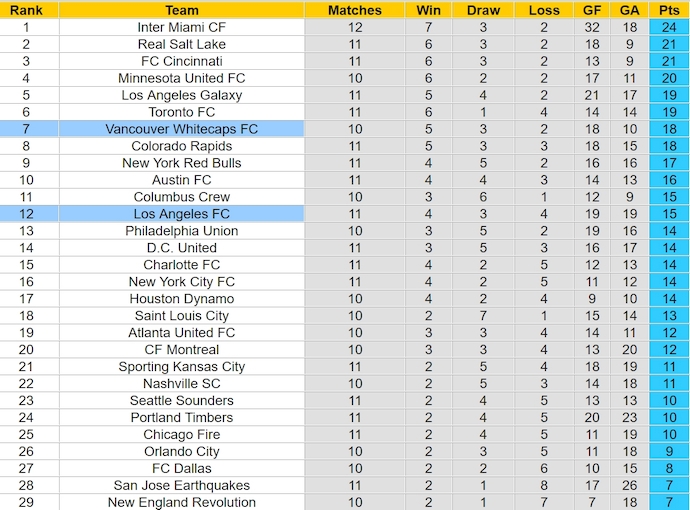Select the Loss column header
690x510 pixels.
click(544, 10)
